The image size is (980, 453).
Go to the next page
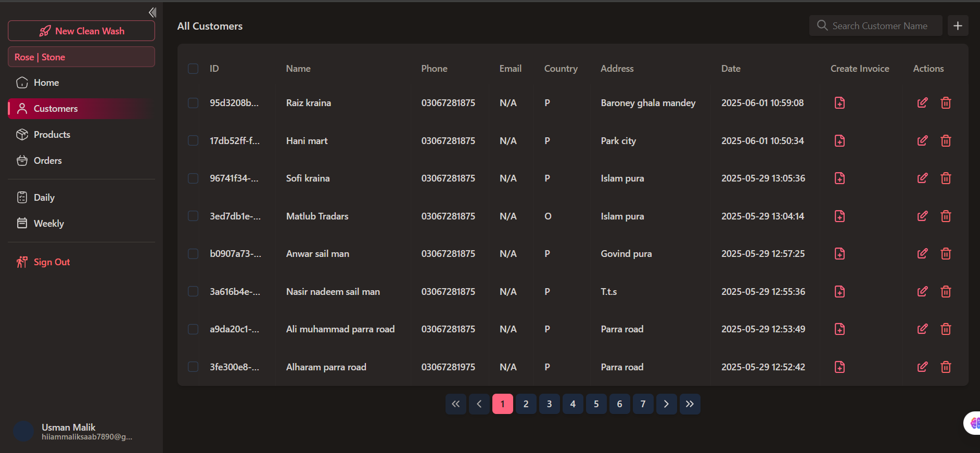666,404
